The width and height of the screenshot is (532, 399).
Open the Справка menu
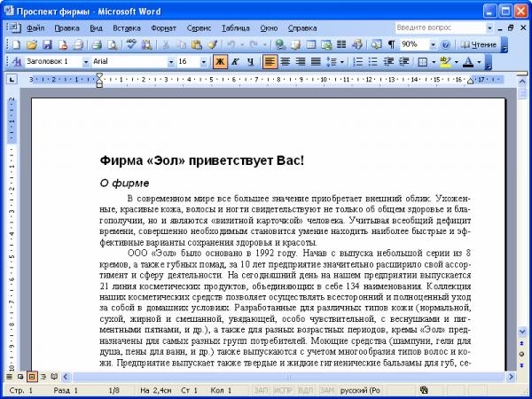[x=302, y=28]
